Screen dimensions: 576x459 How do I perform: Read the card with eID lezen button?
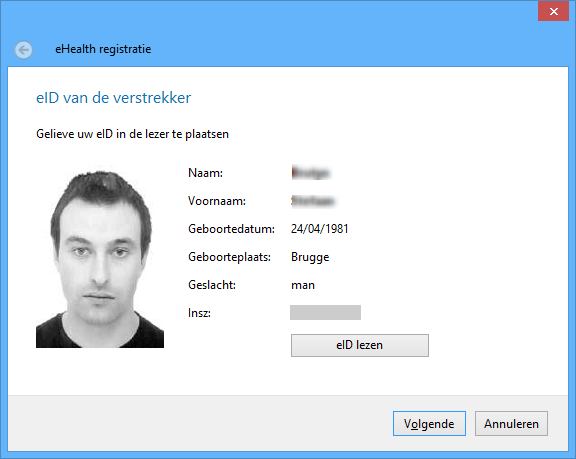(x=360, y=345)
